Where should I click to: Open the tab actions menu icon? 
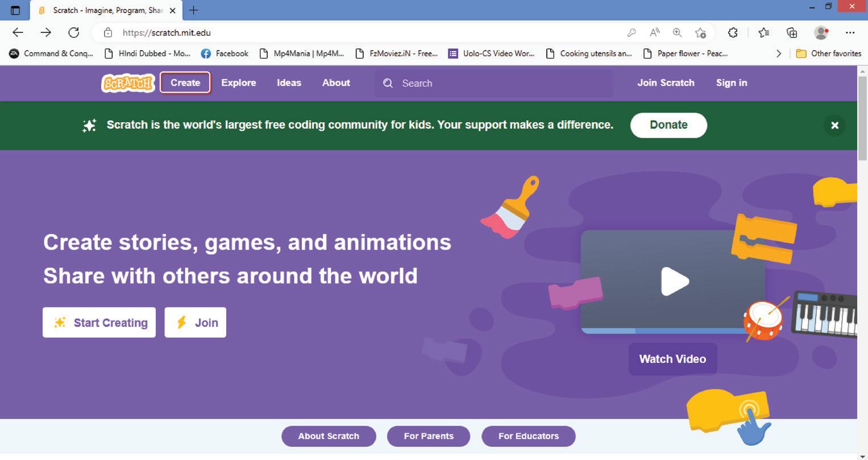point(15,10)
